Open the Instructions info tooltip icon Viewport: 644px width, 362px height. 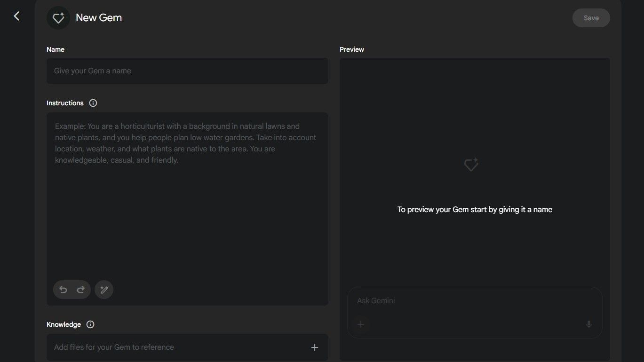tap(93, 103)
